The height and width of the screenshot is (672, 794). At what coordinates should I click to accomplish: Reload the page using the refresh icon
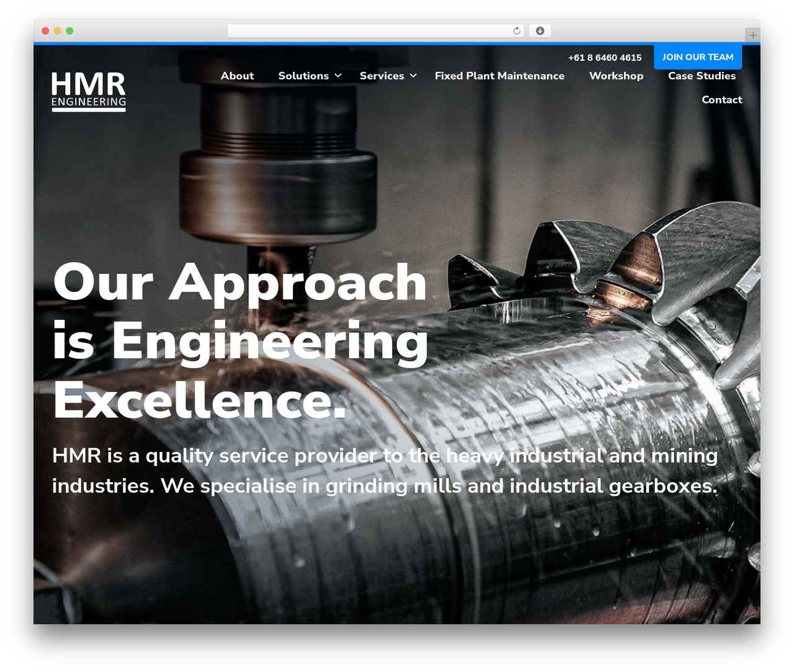point(517,31)
